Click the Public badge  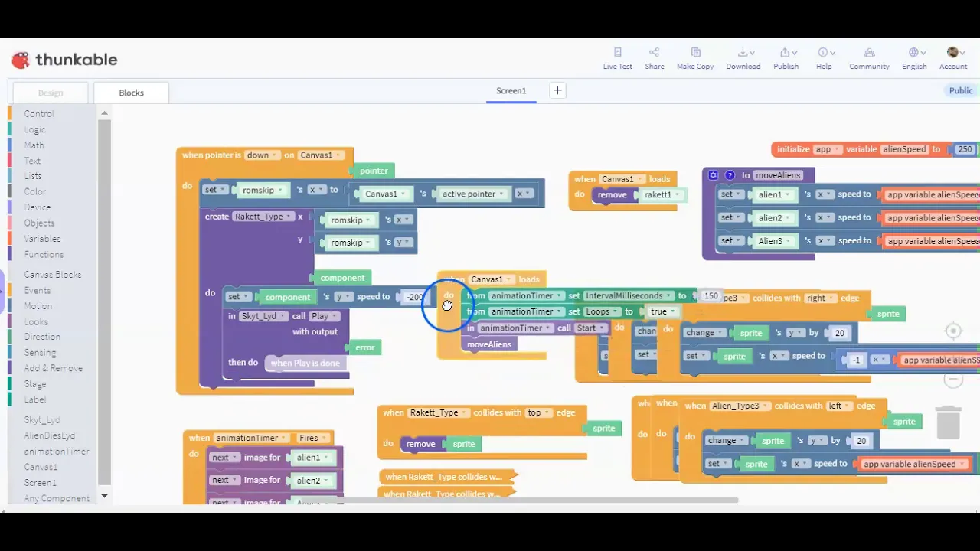(961, 90)
